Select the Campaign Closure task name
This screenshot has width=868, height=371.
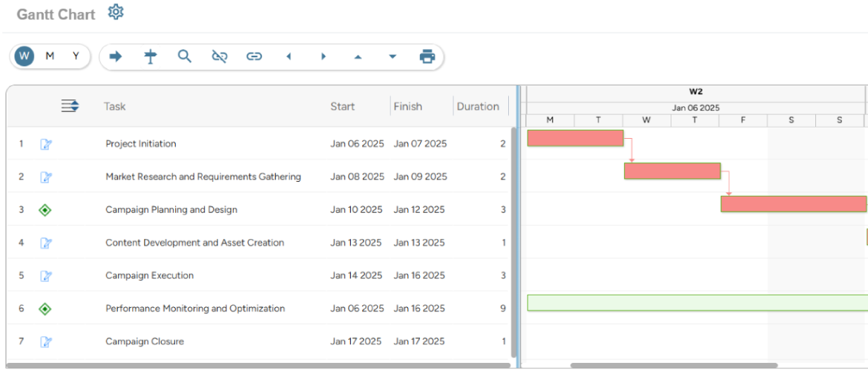[145, 341]
